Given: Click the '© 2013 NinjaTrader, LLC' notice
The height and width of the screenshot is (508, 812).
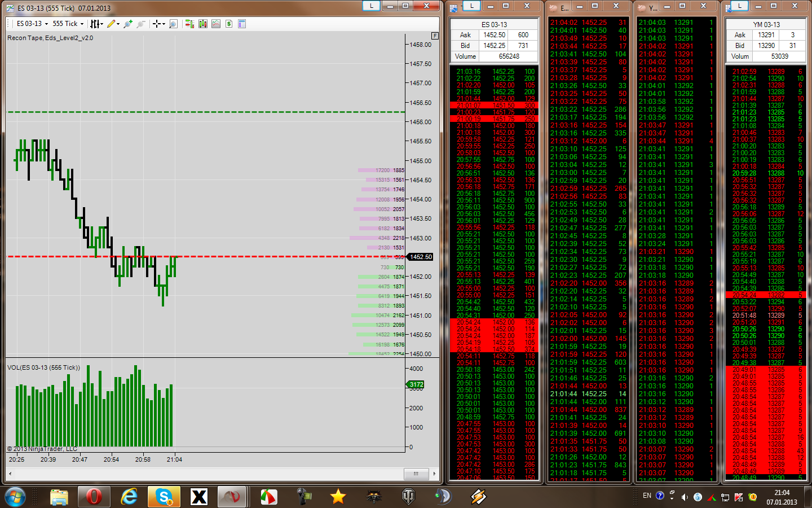Looking at the screenshot, I should pos(42,449).
